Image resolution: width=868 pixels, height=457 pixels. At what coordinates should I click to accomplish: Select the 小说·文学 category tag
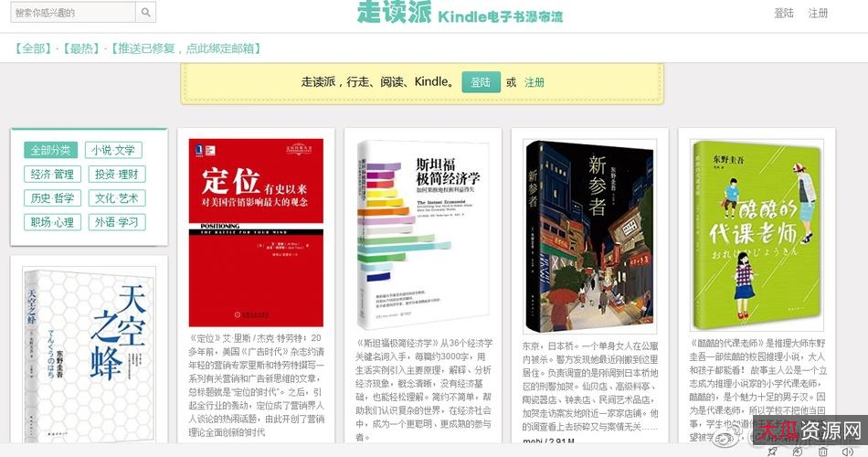point(113,150)
